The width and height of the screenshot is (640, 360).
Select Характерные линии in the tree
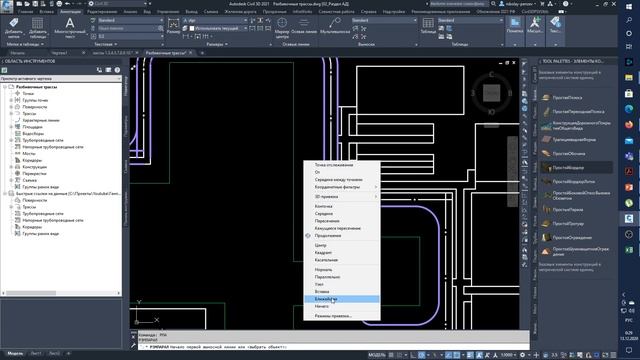41,120
